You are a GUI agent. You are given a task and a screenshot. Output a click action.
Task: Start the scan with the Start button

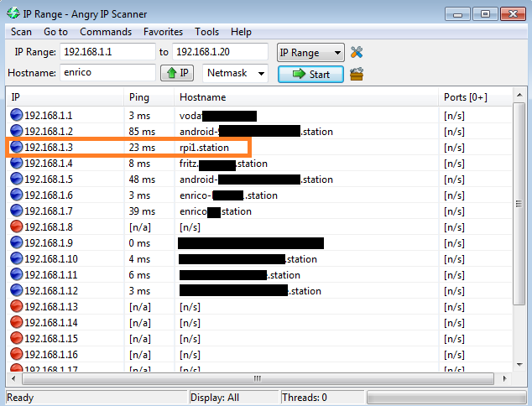(310, 74)
